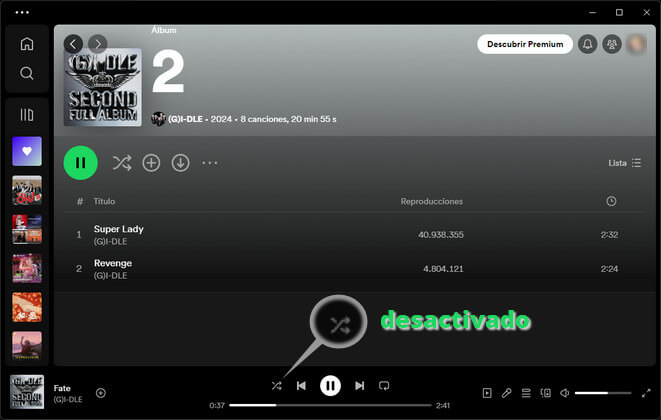
Task: Open notifications bell icon
Action: point(588,44)
